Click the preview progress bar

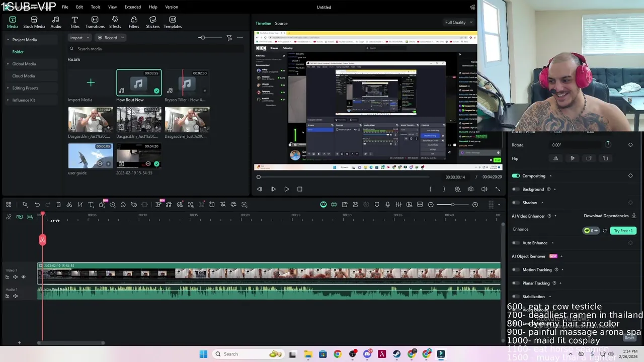[x=343, y=177]
